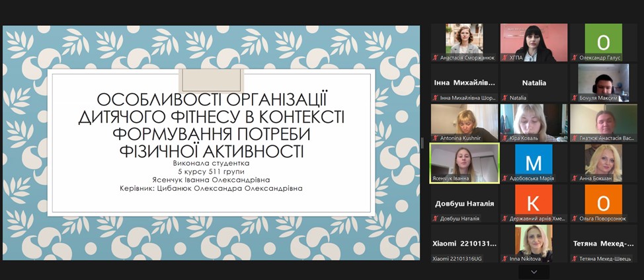The width and height of the screenshot is (644, 280).
Task: Click muted mic icon beside Inna Nikitova
Action: click(504, 259)
